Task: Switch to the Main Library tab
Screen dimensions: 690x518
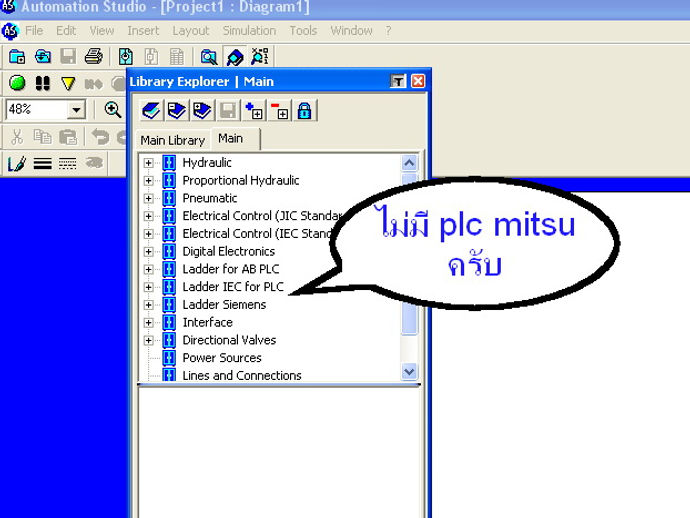Action: tap(172, 140)
